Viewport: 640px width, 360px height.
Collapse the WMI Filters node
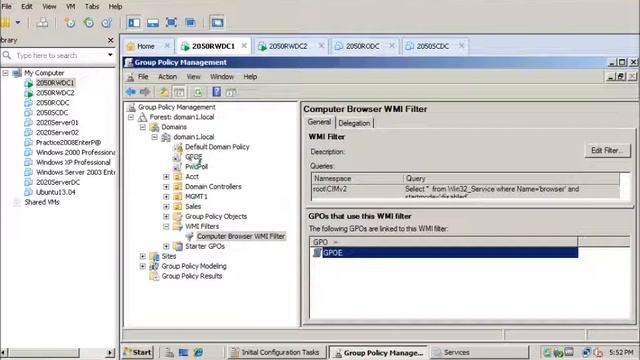coord(166,226)
